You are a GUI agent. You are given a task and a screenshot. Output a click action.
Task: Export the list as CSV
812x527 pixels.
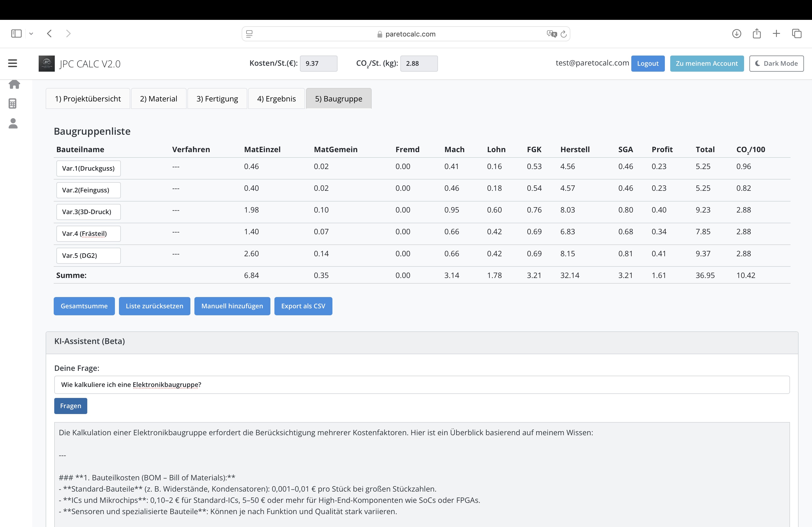303,306
